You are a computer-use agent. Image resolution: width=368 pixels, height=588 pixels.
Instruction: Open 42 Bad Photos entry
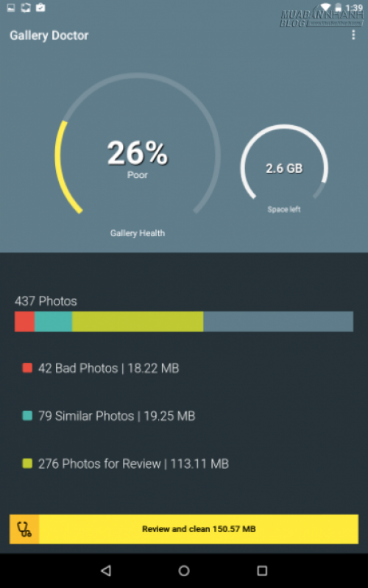[101, 368]
